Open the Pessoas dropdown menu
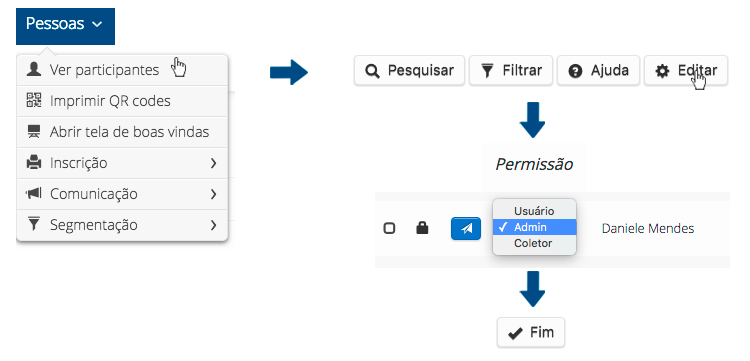Viewport: 750px width, 361px height. click(x=65, y=24)
